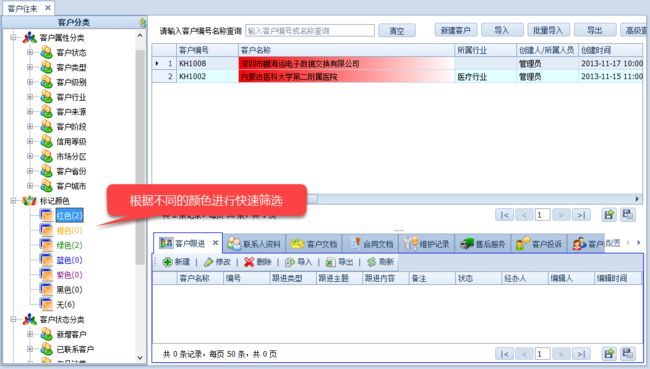Expand the 客户级别 tree node
This screenshot has width=650, height=369.
tap(30, 82)
